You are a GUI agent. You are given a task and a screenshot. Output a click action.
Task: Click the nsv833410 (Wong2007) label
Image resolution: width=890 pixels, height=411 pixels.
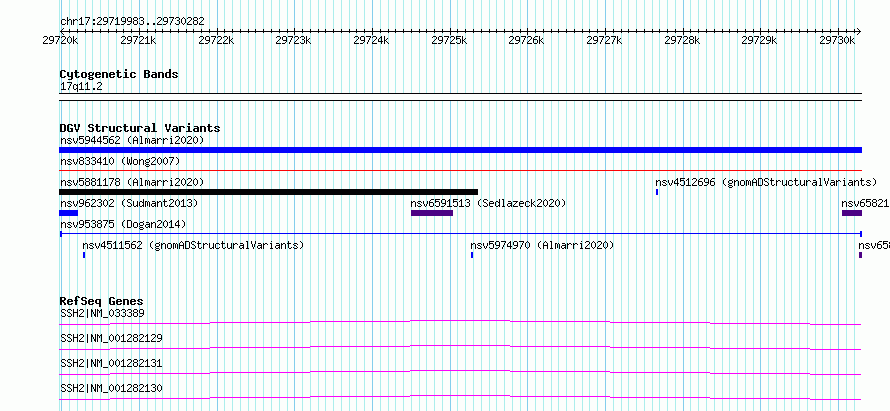[x=120, y=161]
